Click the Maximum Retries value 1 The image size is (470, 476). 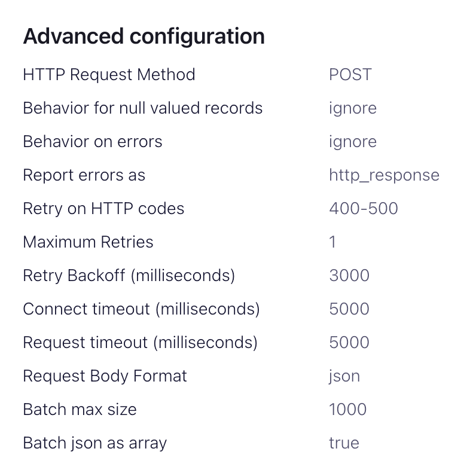point(332,242)
